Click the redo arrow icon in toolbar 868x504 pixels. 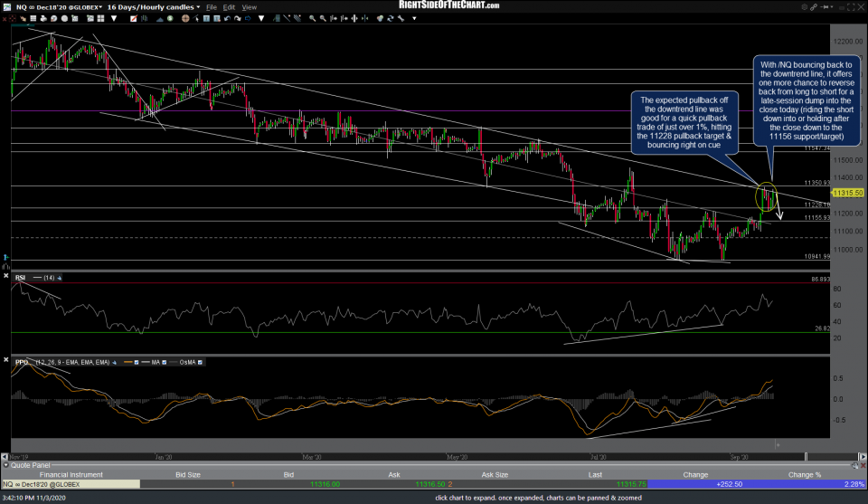pos(238,18)
